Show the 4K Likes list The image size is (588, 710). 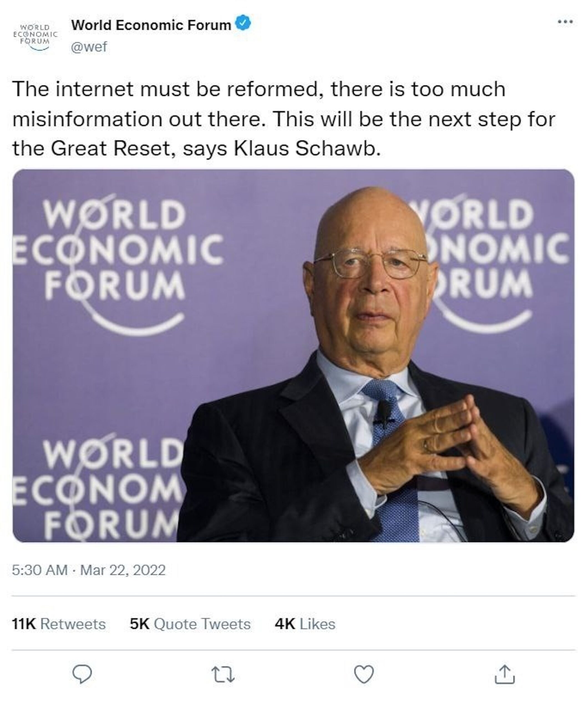pyautogui.click(x=305, y=624)
